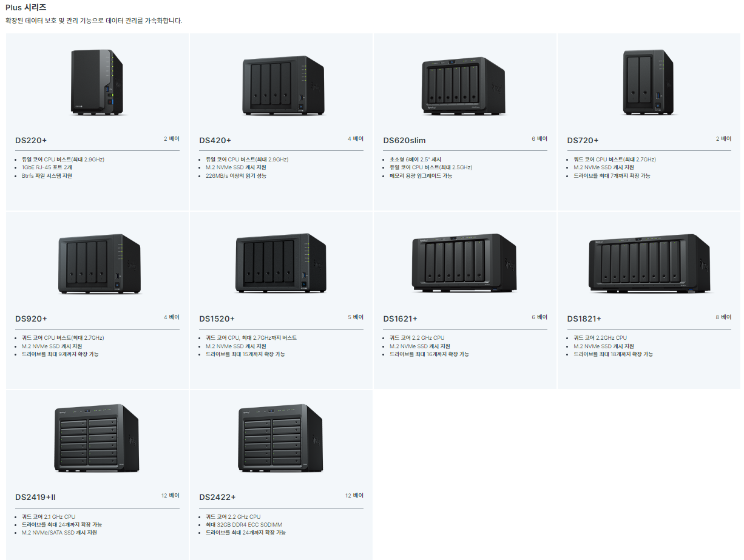Screen dimensions: 744x560
Task: Open the DS2419+II product image
Action: click(x=97, y=439)
